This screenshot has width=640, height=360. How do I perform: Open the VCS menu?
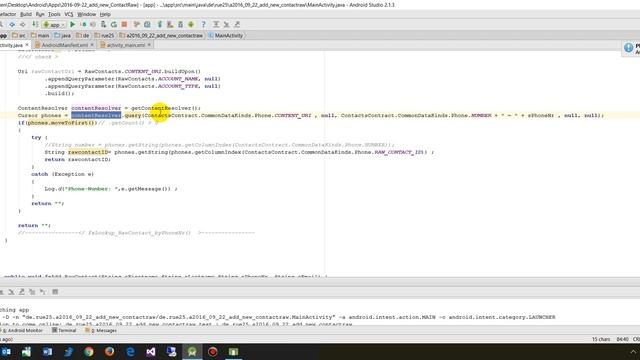tap(69, 14)
